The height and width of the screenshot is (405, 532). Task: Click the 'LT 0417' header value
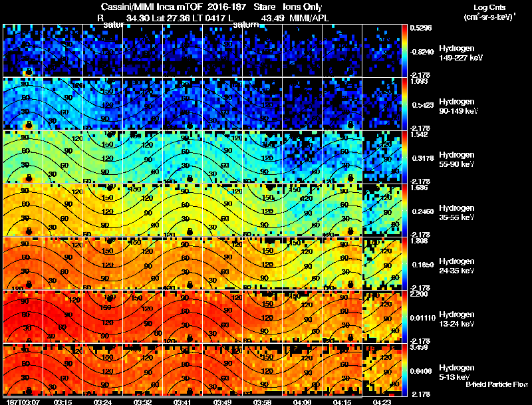[x=209, y=18]
